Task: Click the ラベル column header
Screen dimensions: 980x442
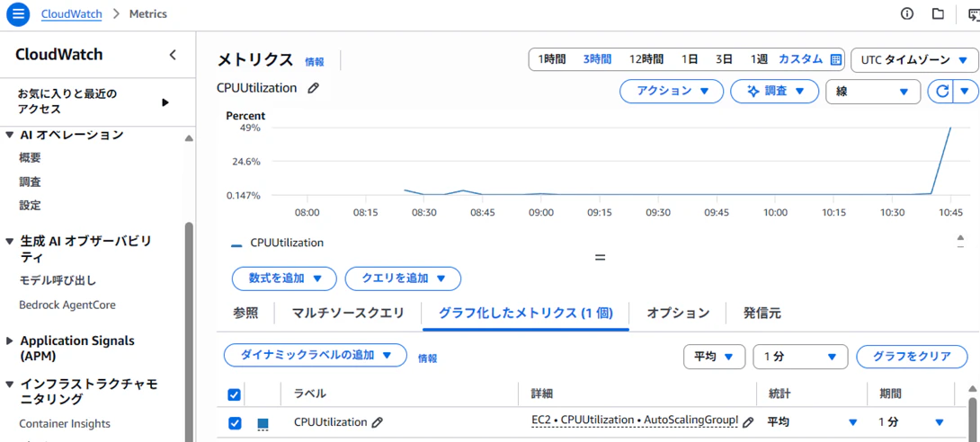Action: (310, 393)
